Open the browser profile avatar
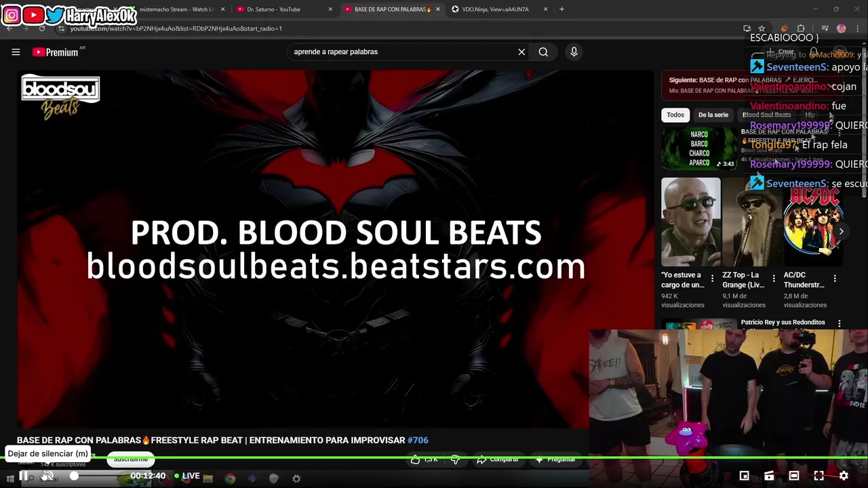This screenshot has height=488, width=868. (842, 28)
